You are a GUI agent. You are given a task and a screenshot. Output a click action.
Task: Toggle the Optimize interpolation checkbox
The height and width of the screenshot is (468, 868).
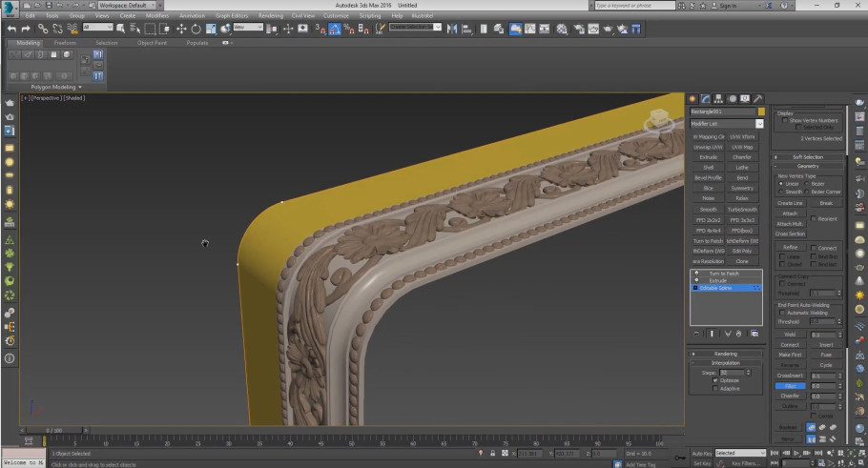tap(715, 380)
